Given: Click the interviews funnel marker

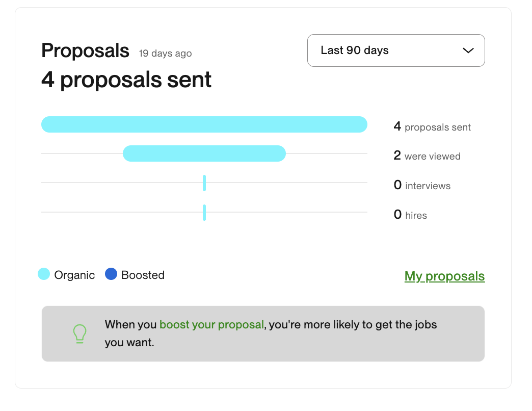Looking at the screenshot, I should click(204, 183).
